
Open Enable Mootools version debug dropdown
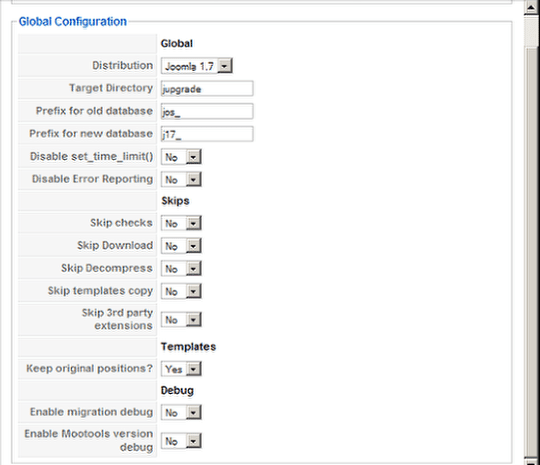[x=181, y=441]
